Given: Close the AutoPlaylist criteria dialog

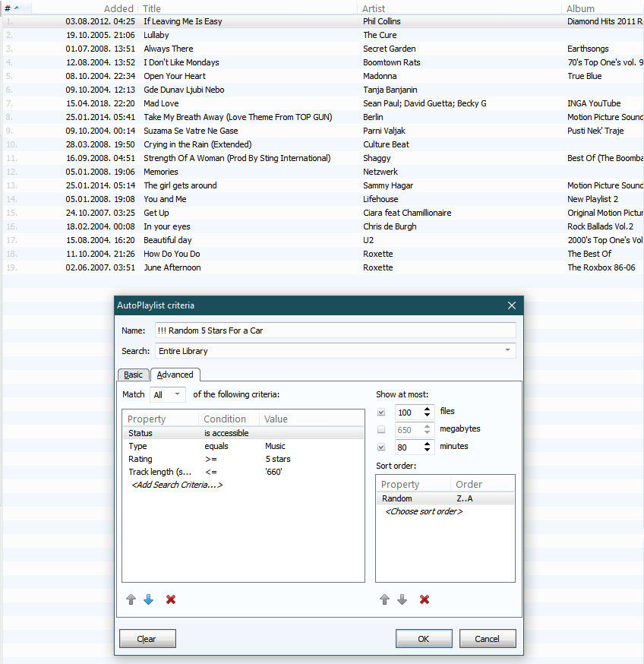Looking at the screenshot, I should point(511,305).
